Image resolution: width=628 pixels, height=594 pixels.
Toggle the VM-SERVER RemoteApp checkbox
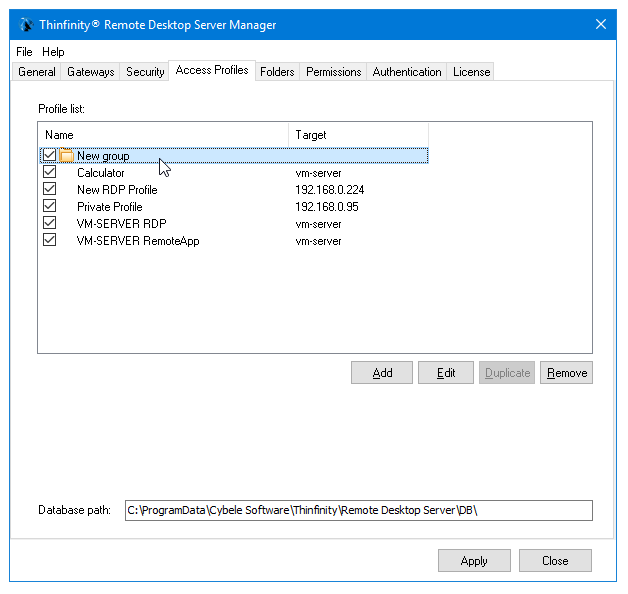(49, 240)
